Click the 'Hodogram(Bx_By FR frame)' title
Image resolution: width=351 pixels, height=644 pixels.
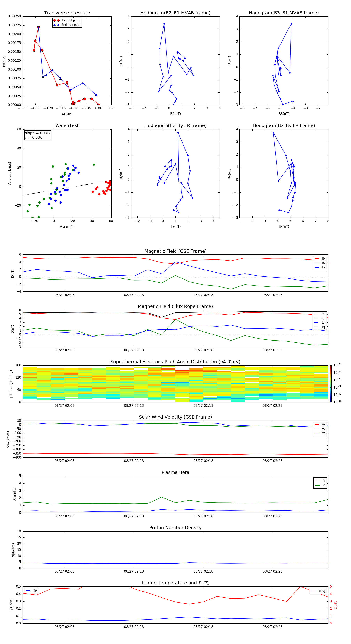284,125
